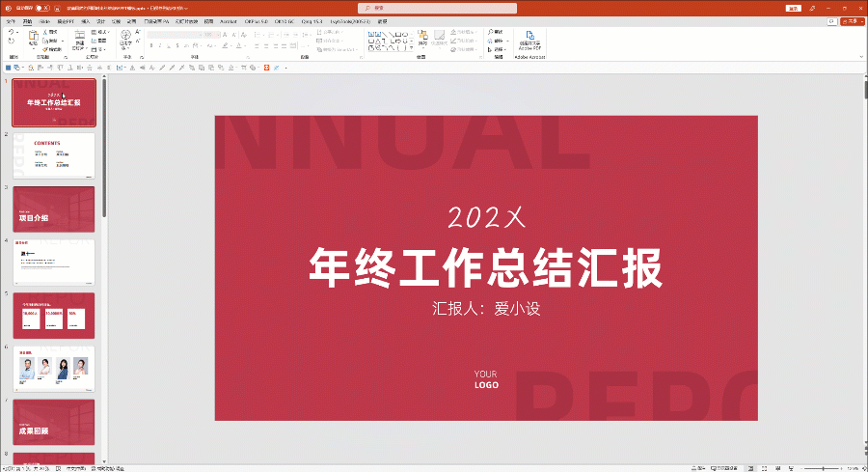The image size is (868, 472).
Task: Click the pen icon in title bar
Action: (x=812, y=9)
